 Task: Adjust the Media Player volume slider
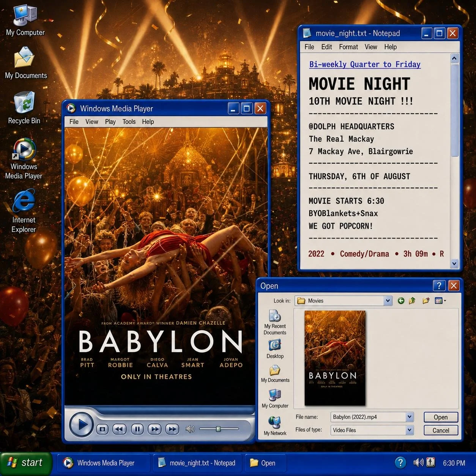click(219, 429)
